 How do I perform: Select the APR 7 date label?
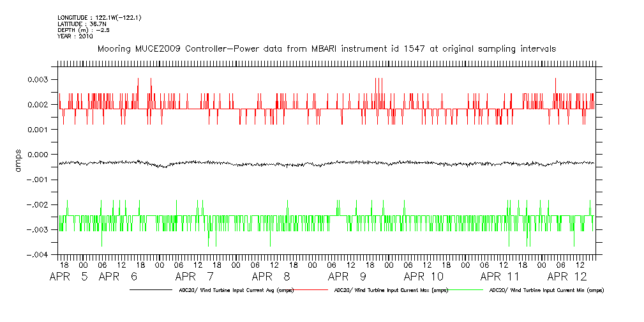(x=193, y=277)
